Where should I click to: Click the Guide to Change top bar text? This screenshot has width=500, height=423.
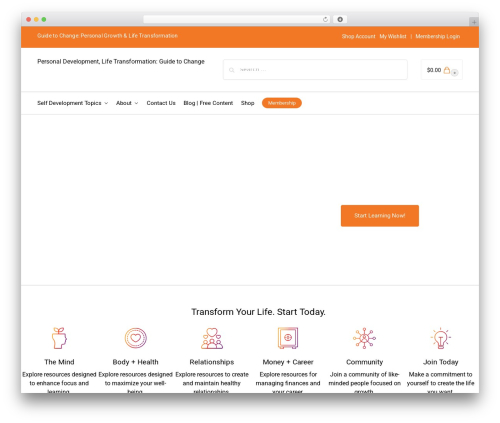pos(107,36)
